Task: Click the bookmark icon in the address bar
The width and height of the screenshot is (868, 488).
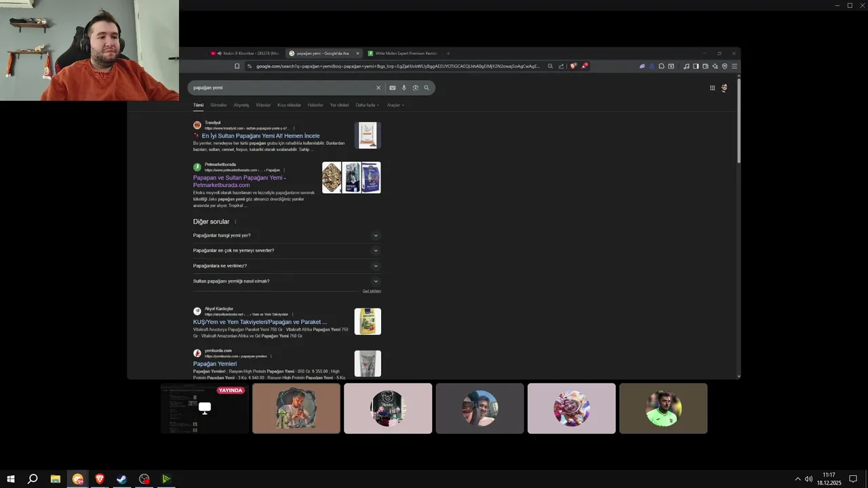Action: (237, 66)
